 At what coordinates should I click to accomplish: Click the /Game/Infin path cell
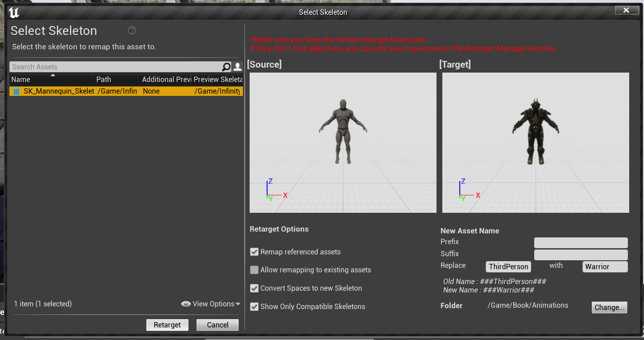tap(117, 91)
